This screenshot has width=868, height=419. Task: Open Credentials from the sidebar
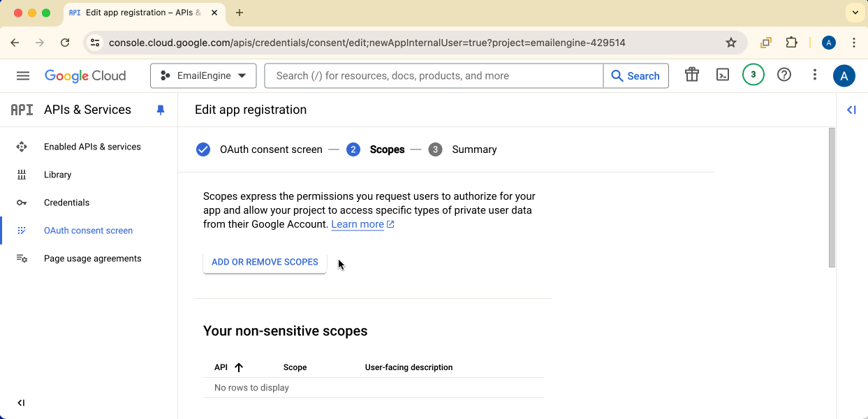66,203
